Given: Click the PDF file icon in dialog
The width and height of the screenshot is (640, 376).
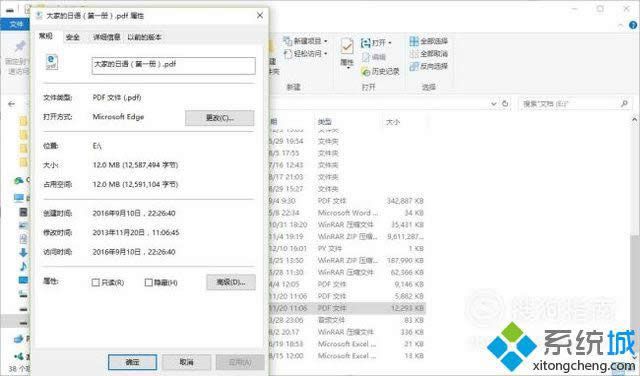Looking at the screenshot, I should pos(51,62).
